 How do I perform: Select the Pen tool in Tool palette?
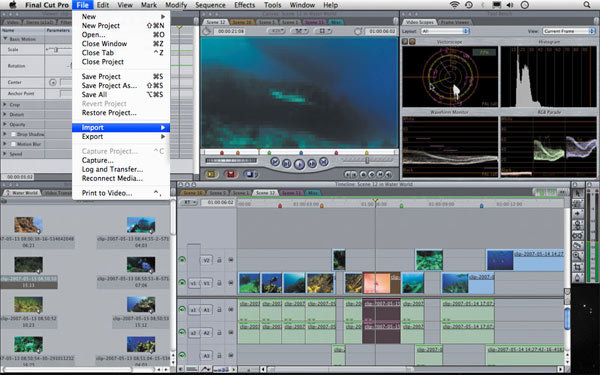[x=577, y=277]
